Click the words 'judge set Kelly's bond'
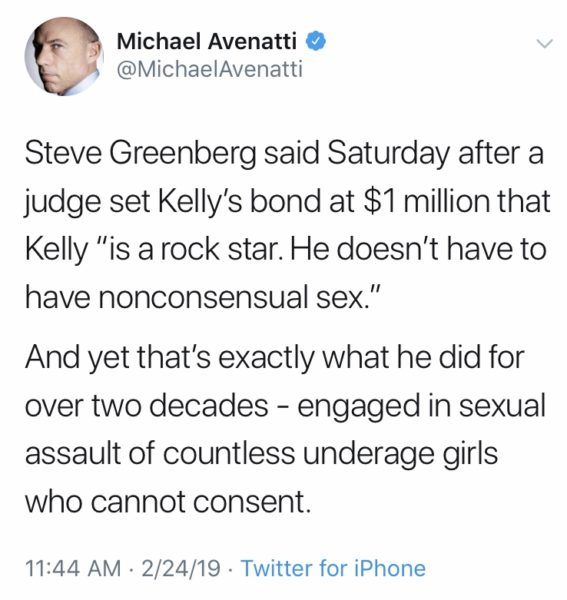The width and height of the screenshot is (567, 600). [173, 202]
